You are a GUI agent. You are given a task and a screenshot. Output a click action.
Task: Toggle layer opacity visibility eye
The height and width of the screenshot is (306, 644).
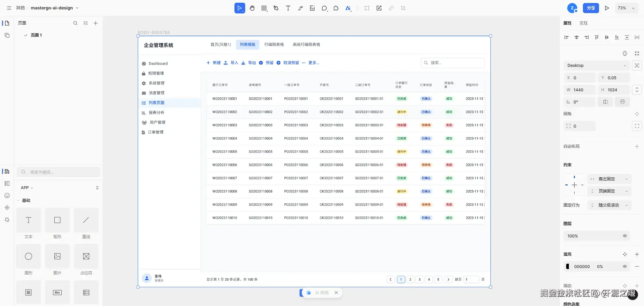click(625, 236)
